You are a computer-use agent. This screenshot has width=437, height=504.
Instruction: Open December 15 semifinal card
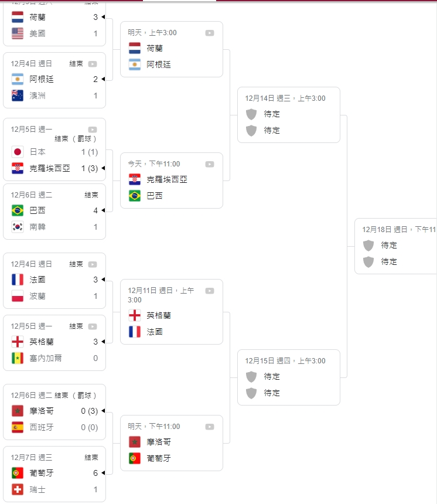[289, 377]
